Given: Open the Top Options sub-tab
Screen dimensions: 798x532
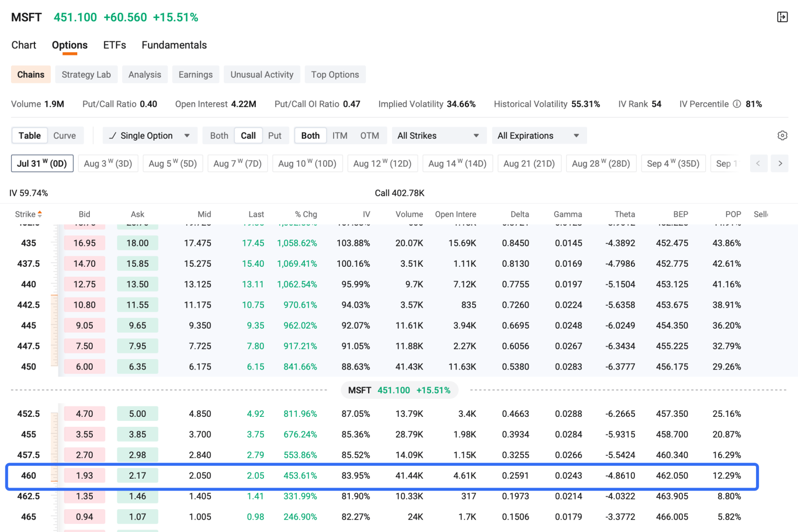Looking at the screenshot, I should click(335, 75).
